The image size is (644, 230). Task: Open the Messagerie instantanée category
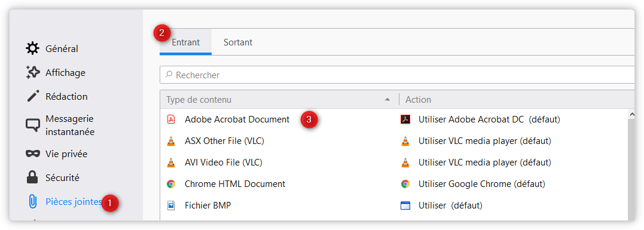[x=69, y=125]
